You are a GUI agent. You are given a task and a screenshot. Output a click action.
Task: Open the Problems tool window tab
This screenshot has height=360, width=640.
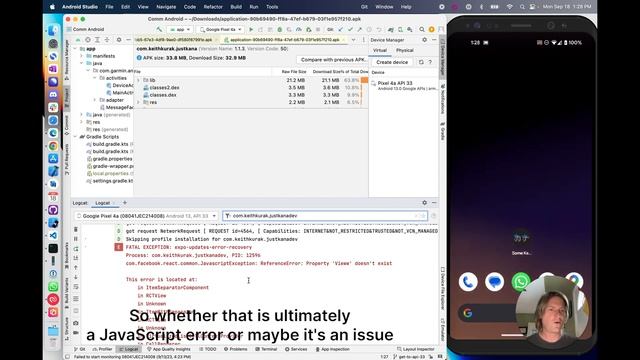[236, 349]
